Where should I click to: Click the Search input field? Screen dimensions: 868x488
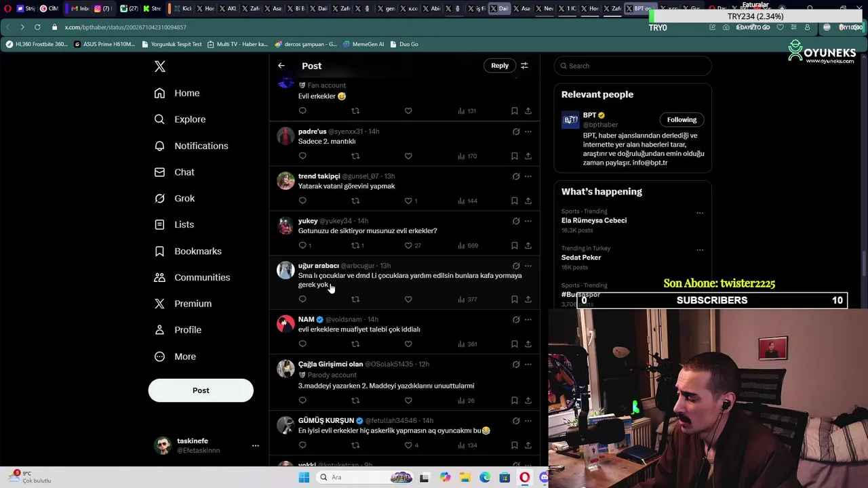(633, 66)
